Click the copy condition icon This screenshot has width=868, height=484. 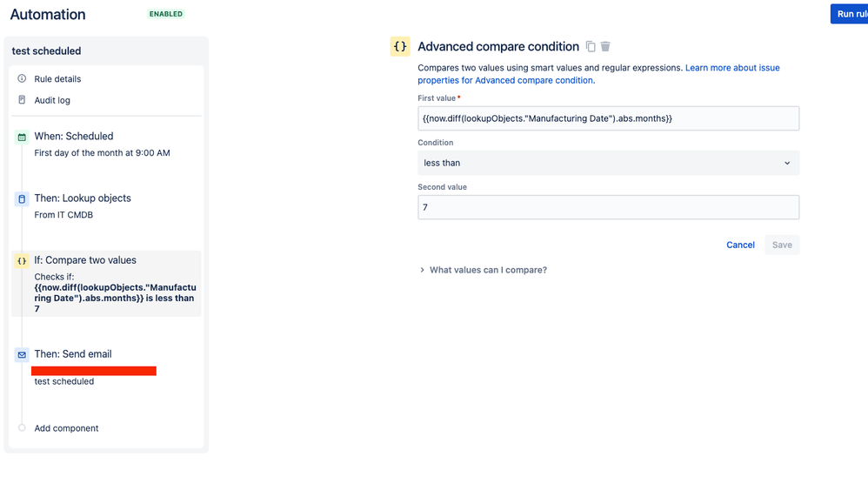591,47
